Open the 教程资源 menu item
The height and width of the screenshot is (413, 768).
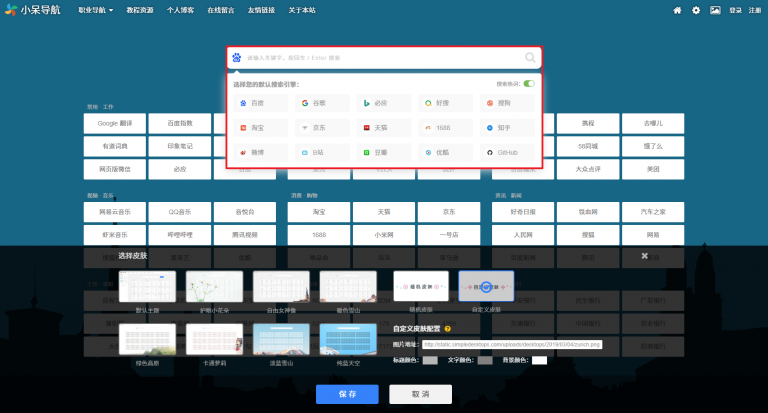click(140, 10)
